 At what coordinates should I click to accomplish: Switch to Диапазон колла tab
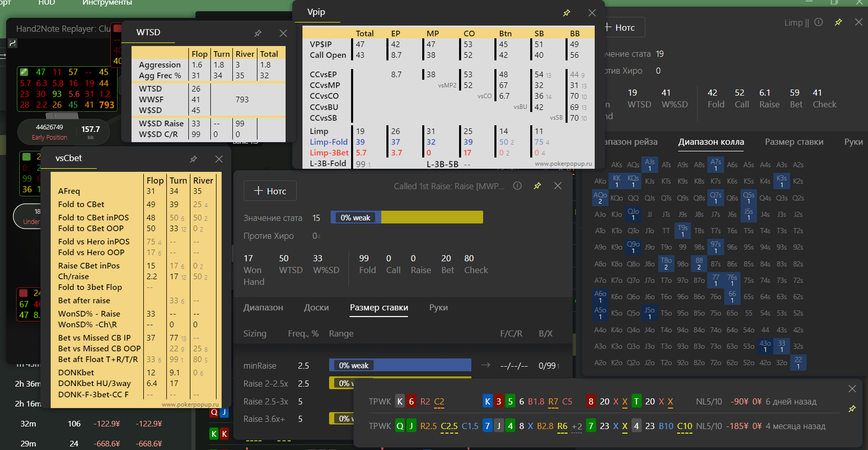coord(711,142)
